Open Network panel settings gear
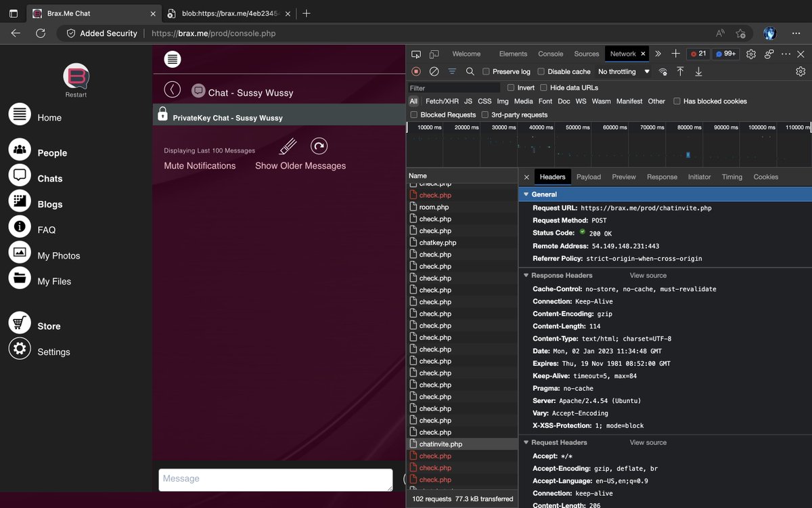812x508 pixels. (x=800, y=71)
